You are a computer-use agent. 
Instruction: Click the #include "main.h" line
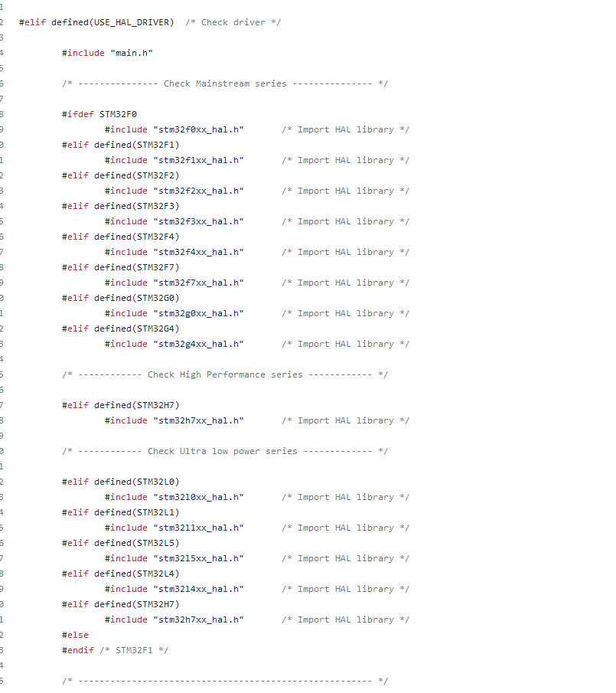tap(107, 53)
